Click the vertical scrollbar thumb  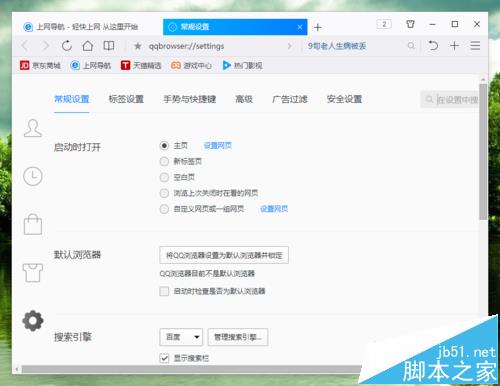coord(483,152)
